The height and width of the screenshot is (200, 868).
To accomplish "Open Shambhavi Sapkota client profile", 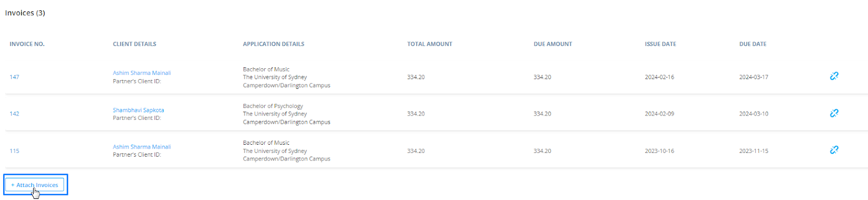I will [x=138, y=110].
